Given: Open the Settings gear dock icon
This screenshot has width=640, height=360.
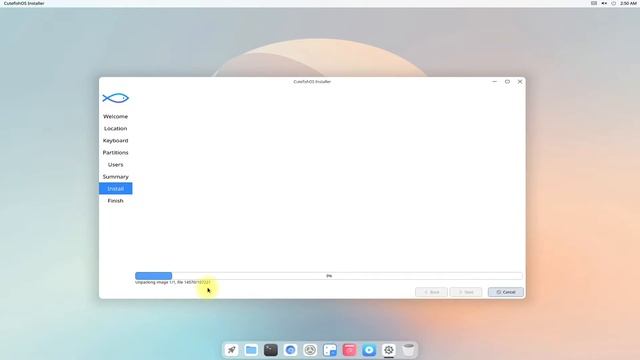Looking at the screenshot, I should (x=389, y=350).
